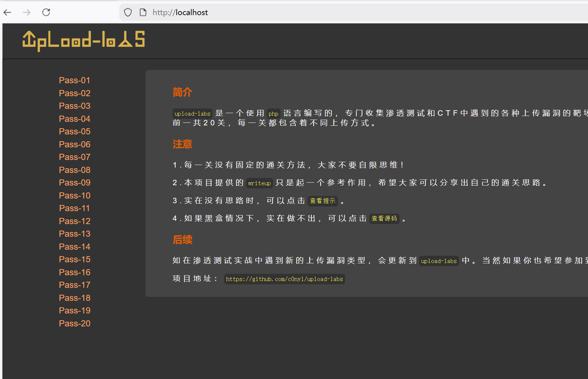Navigate to Pass-12

coord(75,221)
